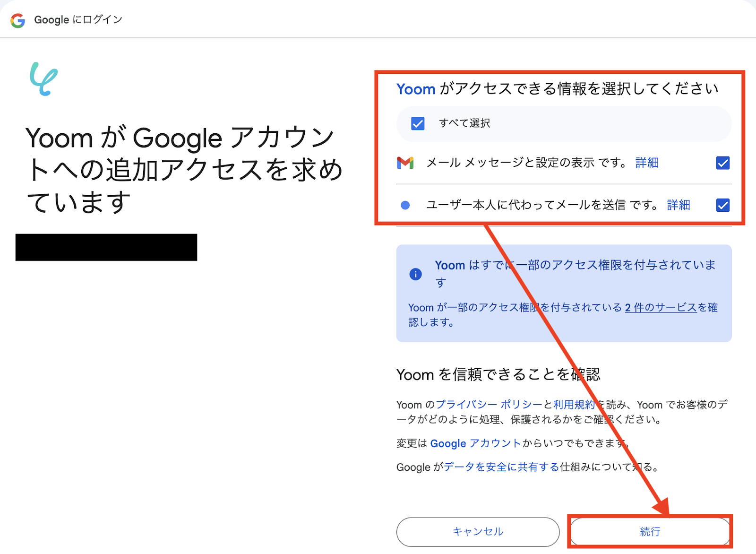Screen dimensions: 756x554
Task: Click the 'Google にログイン' header text
Action: pyautogui.click(x=78, y=20)
